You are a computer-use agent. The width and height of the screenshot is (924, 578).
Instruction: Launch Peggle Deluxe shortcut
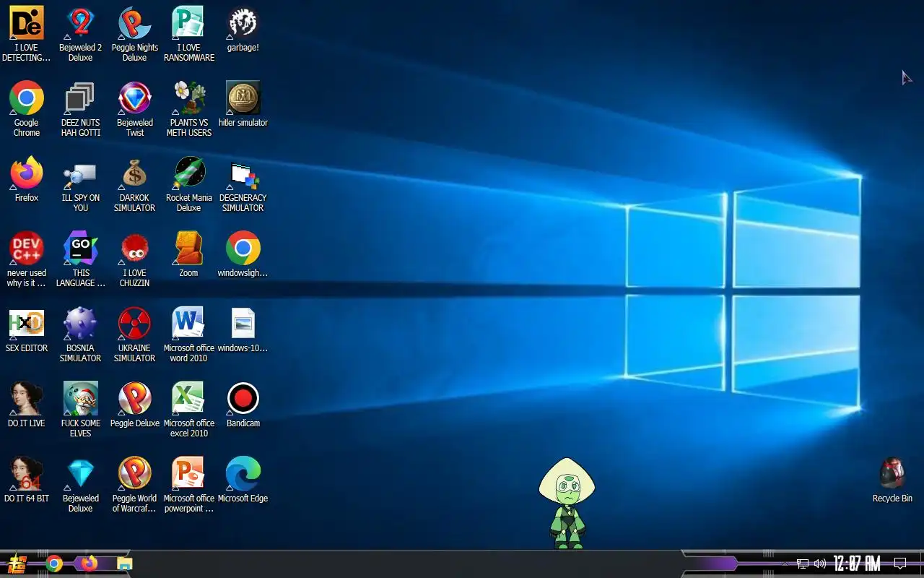click(135, 404)
